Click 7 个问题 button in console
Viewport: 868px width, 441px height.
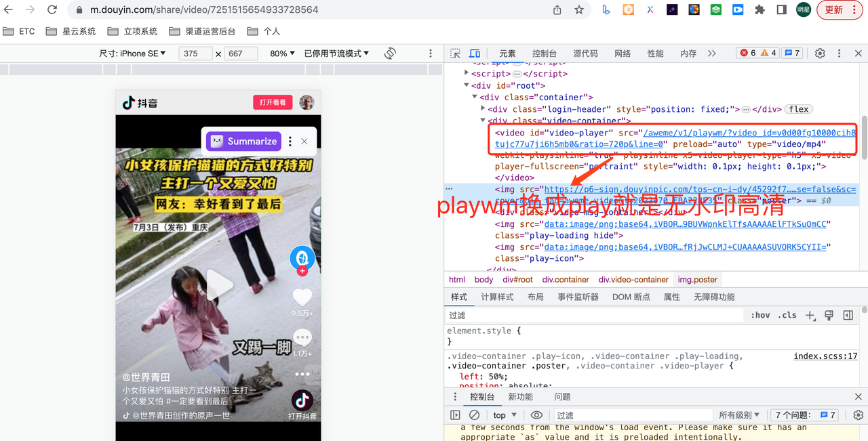coord(806,415)
